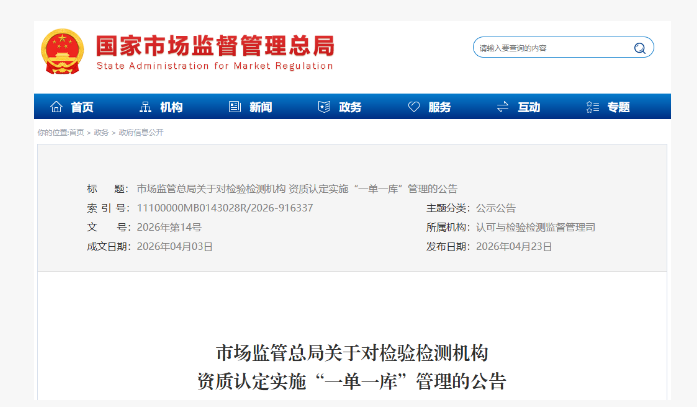Click the 索引号 field label
Viewport: 697px width, 407px height.
tap(108, 208)
